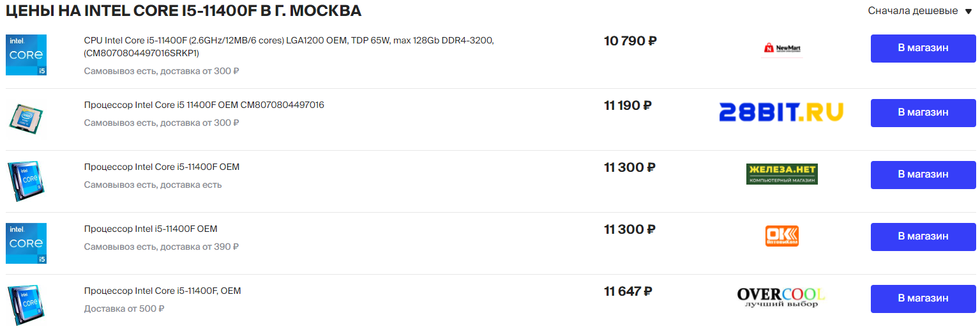Click the NewMart store logo
980x336 pixels.
click(781, 49)
